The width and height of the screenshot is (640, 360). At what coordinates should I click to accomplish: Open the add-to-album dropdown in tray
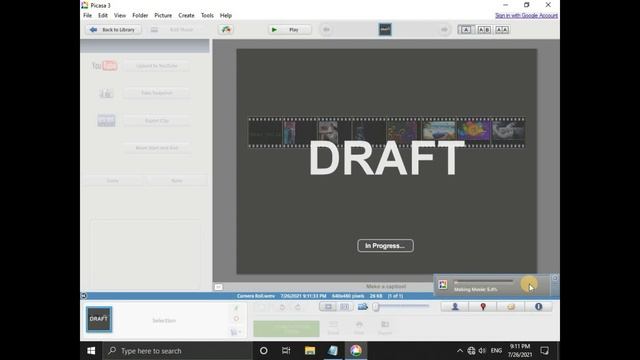point(236,332)
